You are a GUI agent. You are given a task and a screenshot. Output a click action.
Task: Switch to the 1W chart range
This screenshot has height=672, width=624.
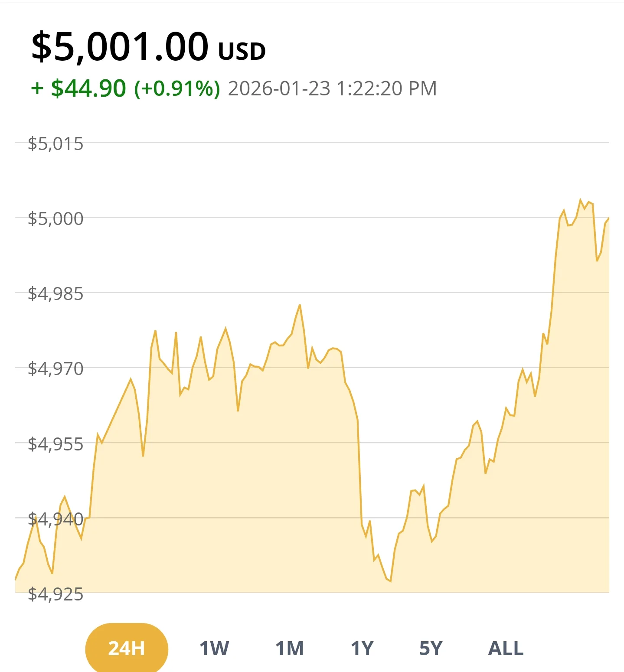pyautogui.click(x=214, y=649)
